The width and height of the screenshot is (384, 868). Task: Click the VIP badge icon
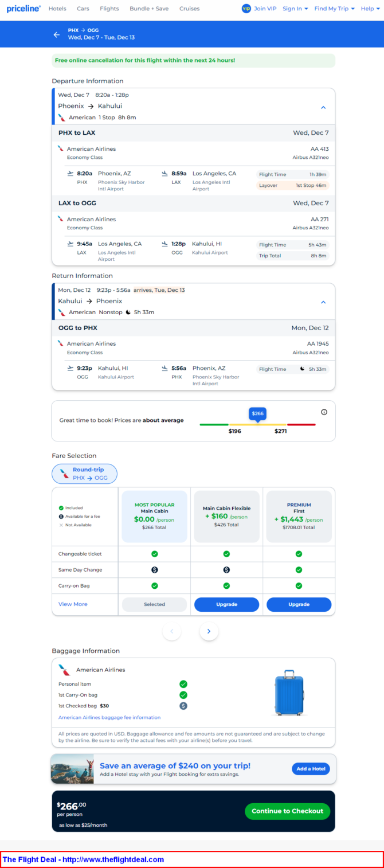(x=246, y=9)
